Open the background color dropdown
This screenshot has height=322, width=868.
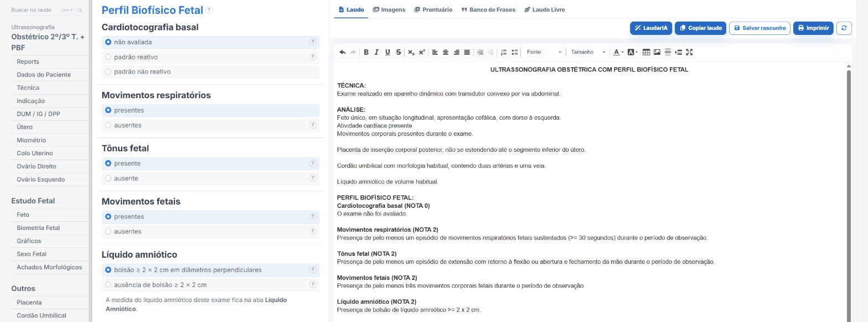pos(632,52)
